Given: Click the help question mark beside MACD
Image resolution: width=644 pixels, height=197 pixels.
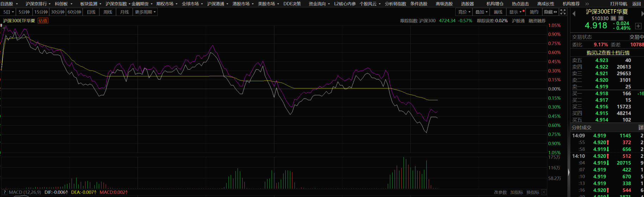Looking at the screenshot, I should [x=5, y=192].
